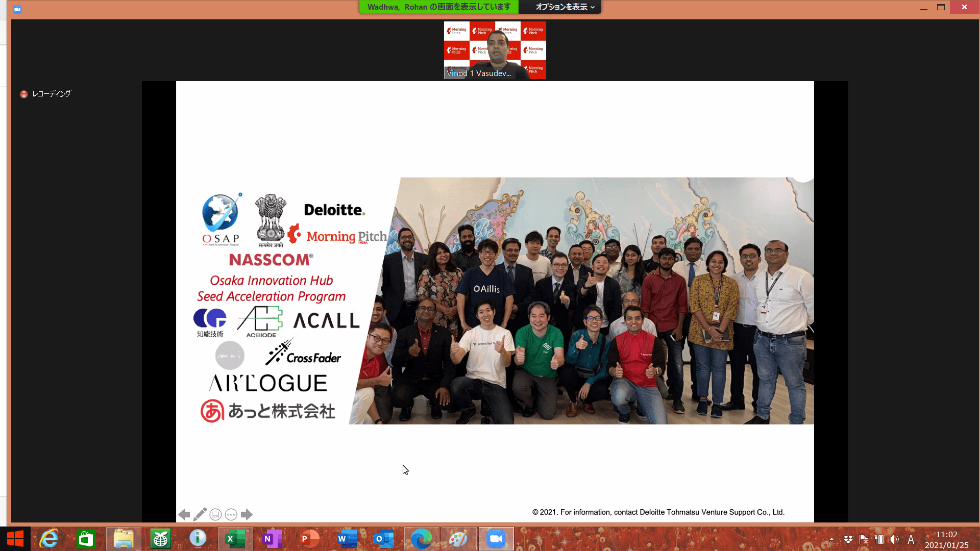Select Vinod Vasudev's video thumbnail
Image resolution: width=980 pixels, height=551 pixels.
click(x=495, y=50)
